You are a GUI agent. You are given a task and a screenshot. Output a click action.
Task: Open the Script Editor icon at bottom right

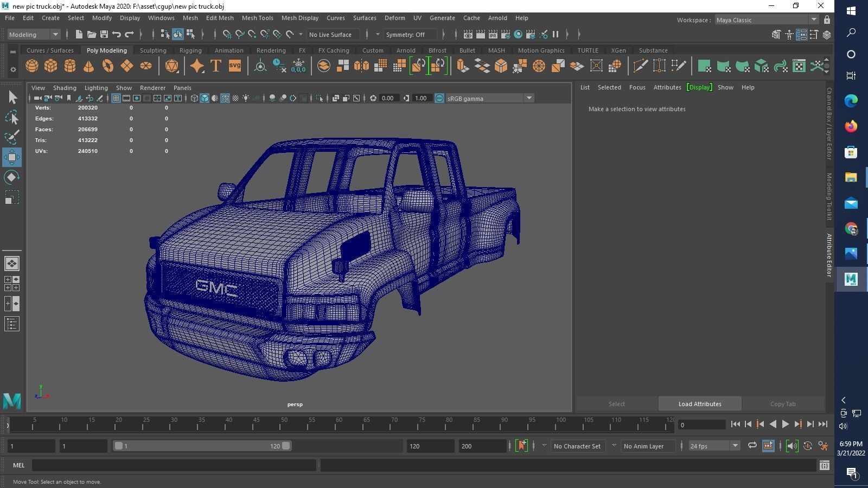coord(825,465)
